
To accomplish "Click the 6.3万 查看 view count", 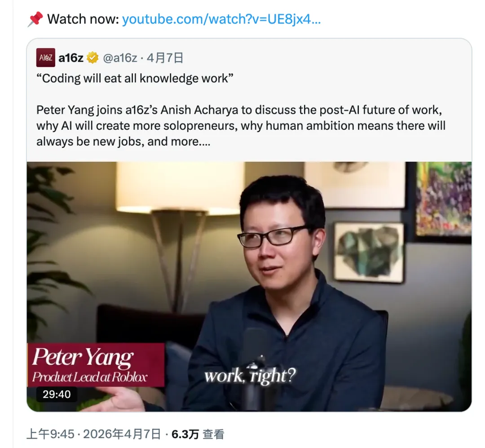I will pyautogui.click(x=198, y=434).
